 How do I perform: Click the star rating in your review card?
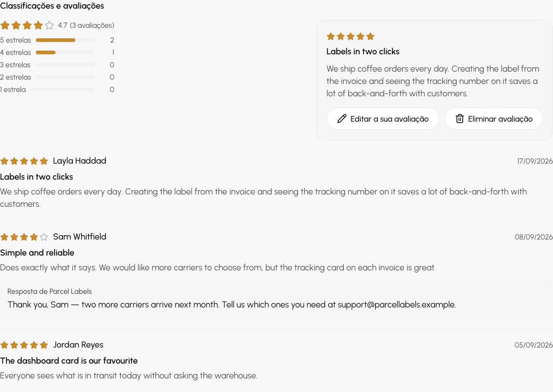(350, 36)
